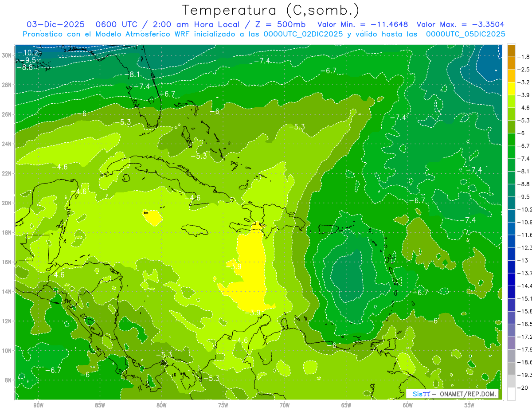Click the '-14.4' colorbar scale label
The height and width of the screenshot is (411, 532).
(x=524, y=286)
